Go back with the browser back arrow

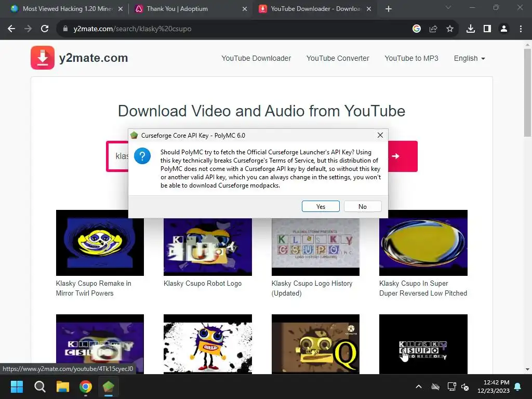(x=11, y=29)
